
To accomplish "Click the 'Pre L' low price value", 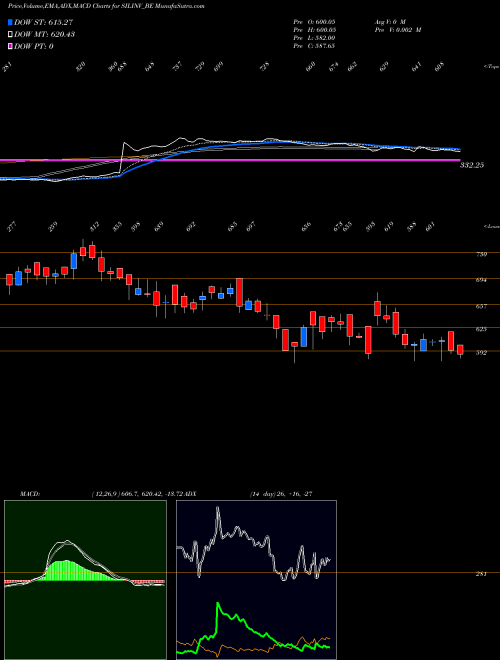I will click(314, 38).
